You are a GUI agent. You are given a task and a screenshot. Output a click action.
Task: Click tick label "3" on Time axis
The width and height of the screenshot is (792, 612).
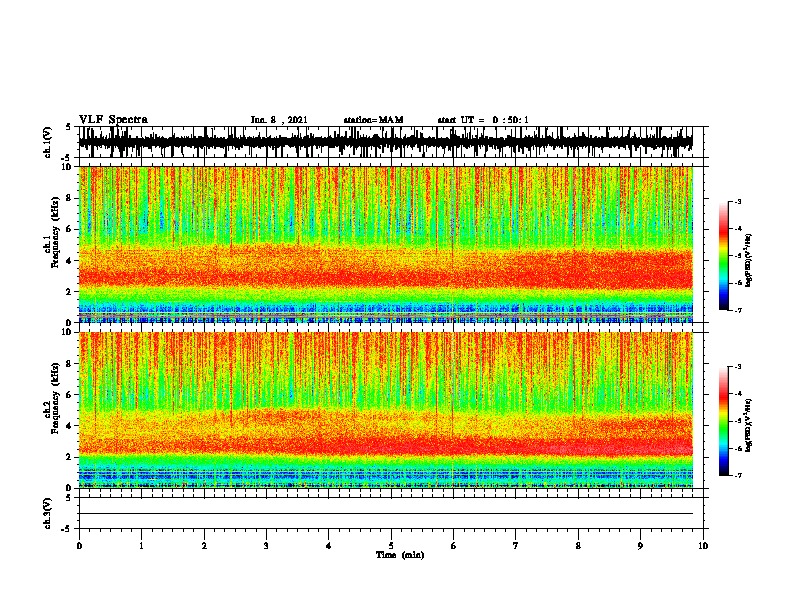(266, 546)
